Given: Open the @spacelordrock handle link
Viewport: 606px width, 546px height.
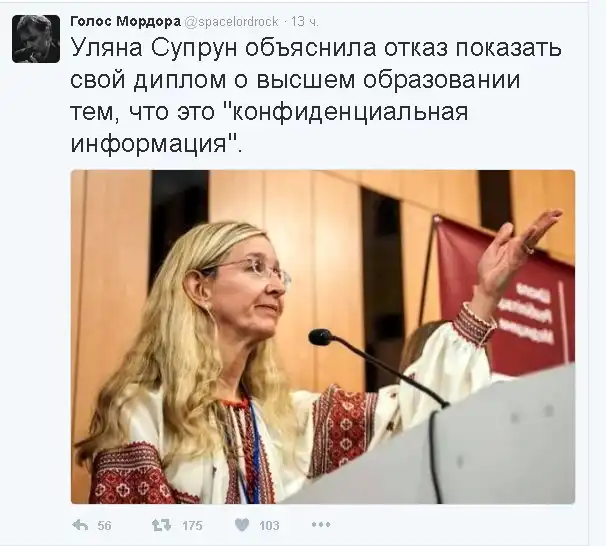Looking at the screenshot, I should pos(232,22).
